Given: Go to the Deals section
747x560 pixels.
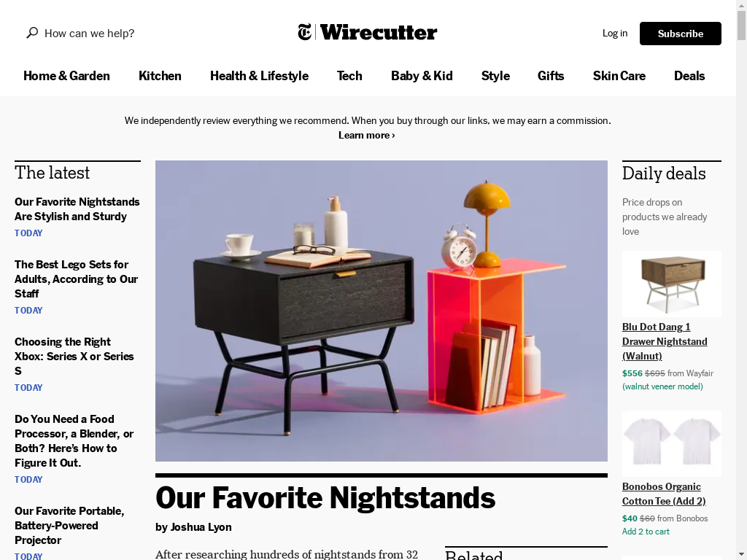Looking at the screenshot, I should pyautogui.click(x=689, y=76).
